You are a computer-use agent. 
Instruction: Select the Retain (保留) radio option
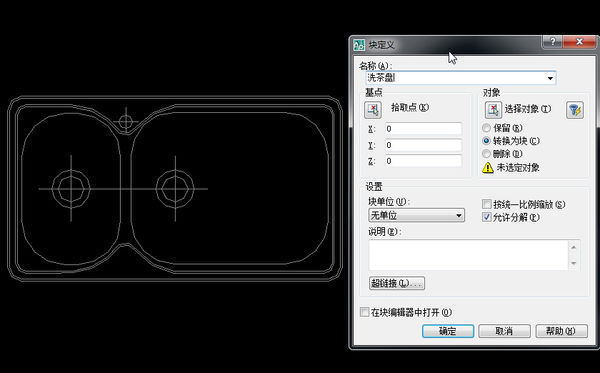pyautogui.click(x=486, y=128)
